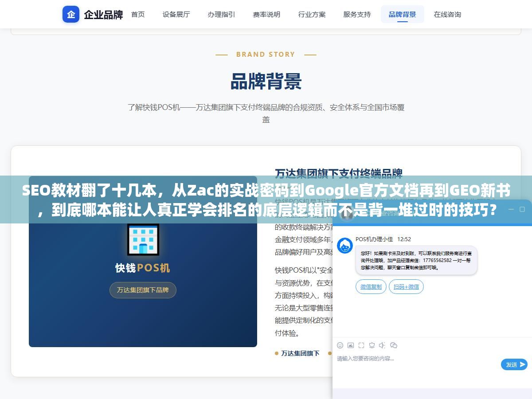Screen dimensions: 532x399
Task: Click the rating flower icon in chat
Action: click(x=372, y=345)
